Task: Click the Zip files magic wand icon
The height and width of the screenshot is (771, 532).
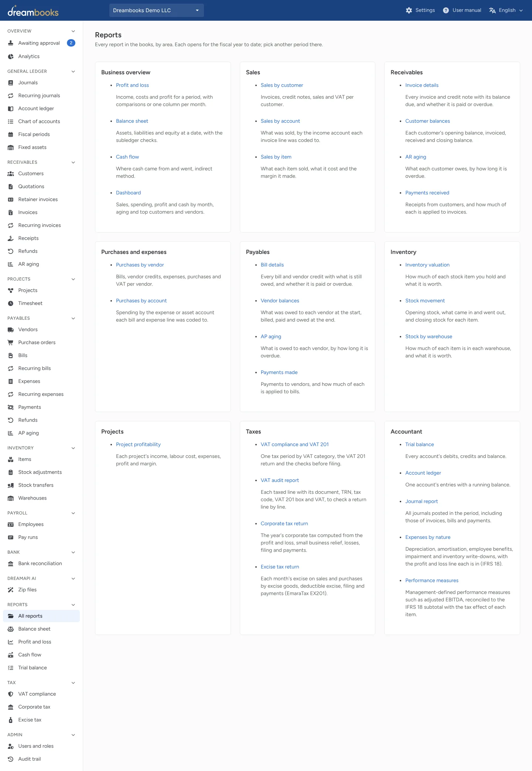Action: pyautogui.click(x=11, y=590)
